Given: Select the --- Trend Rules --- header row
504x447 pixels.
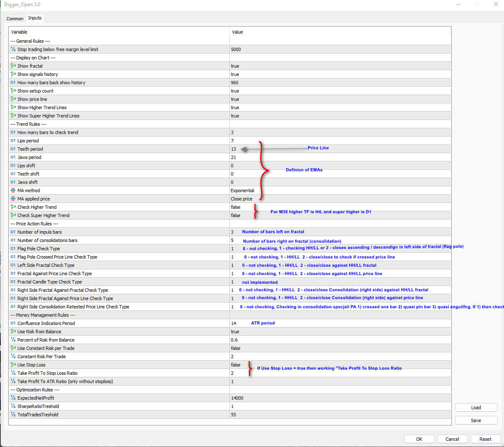Looking at the screenshot, I should tap(230, 124).
